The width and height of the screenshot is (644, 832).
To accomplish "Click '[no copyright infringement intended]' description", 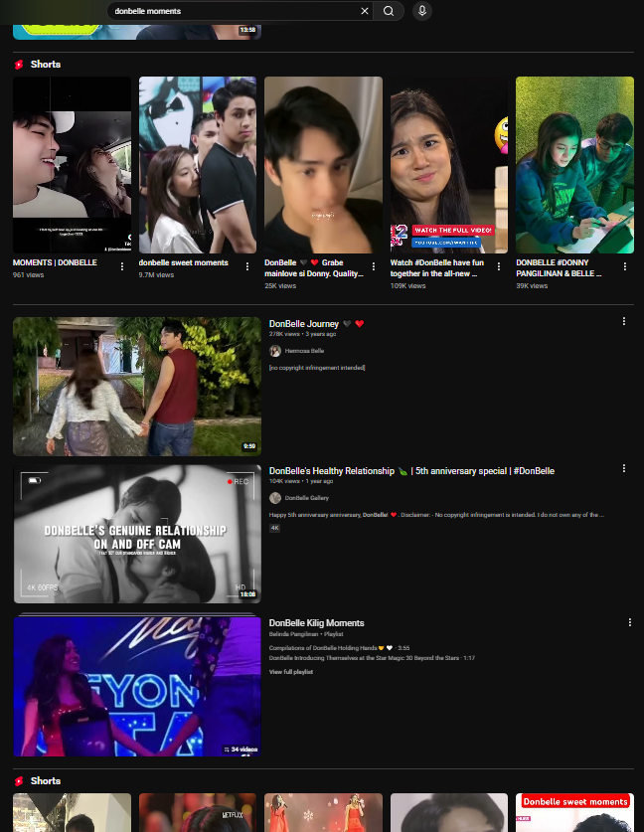I will [x=317, y=367].
